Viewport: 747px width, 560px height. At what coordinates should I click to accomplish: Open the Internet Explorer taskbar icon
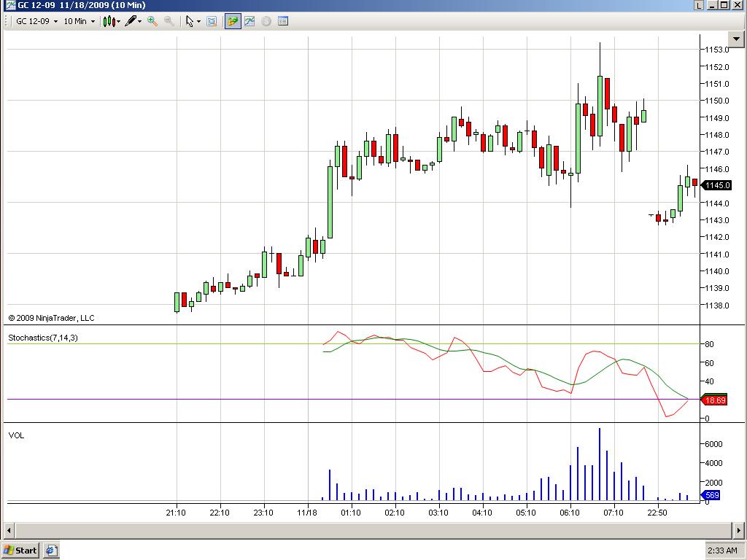click(50, 551)
